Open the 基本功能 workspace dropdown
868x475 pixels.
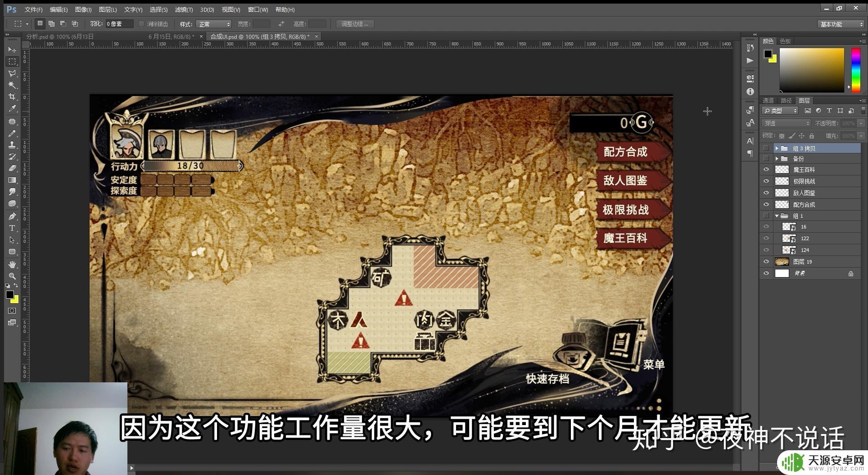tap(841, 24)
